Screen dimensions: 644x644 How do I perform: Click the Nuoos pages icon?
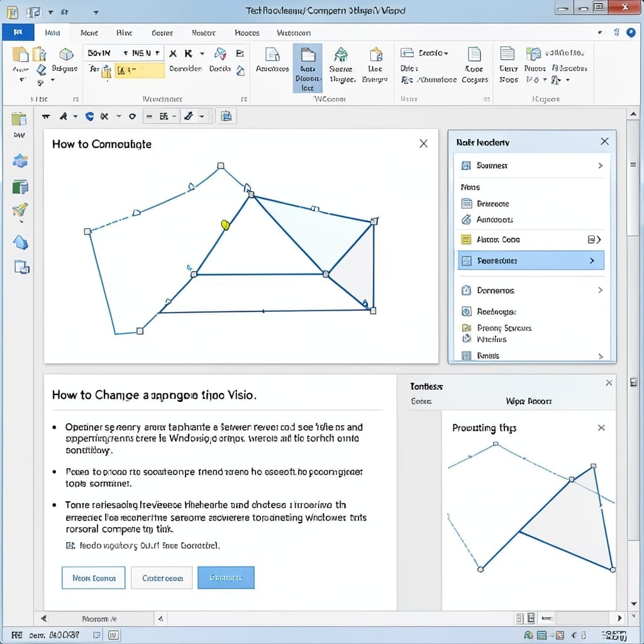click(x=533, y=54)
